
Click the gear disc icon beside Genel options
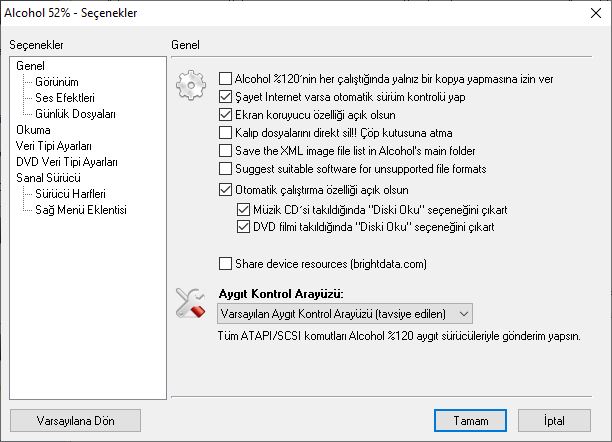(191, 85)
